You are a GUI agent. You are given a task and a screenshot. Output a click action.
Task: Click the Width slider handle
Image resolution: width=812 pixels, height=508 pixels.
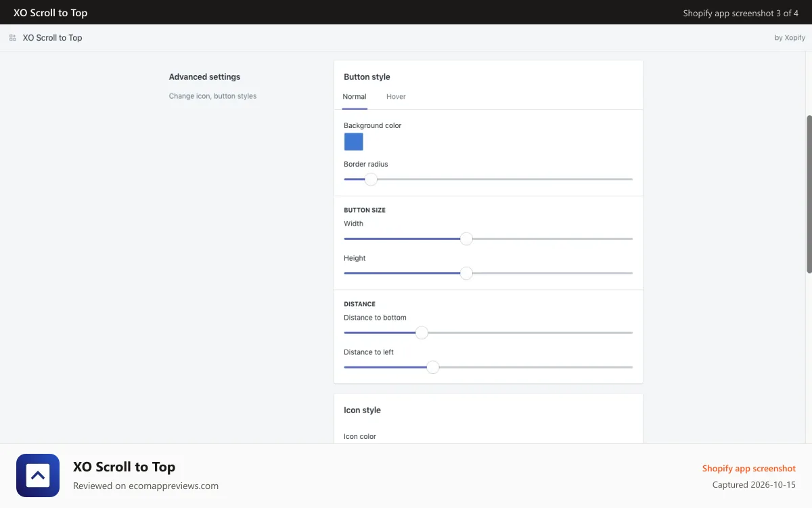pyautogui.click(x=466, y=239)
